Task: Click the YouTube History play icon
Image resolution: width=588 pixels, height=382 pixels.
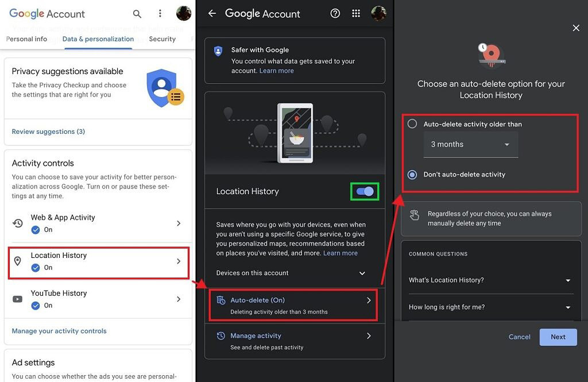Action: 18,299
